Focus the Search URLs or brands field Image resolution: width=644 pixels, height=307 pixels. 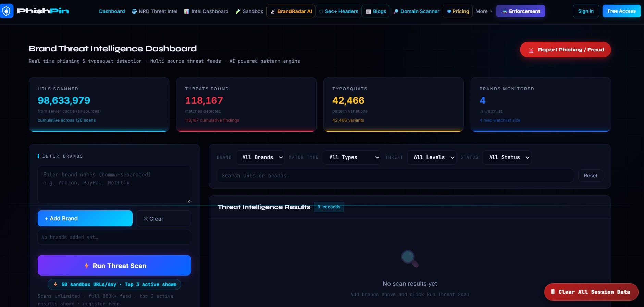point(395,176)
